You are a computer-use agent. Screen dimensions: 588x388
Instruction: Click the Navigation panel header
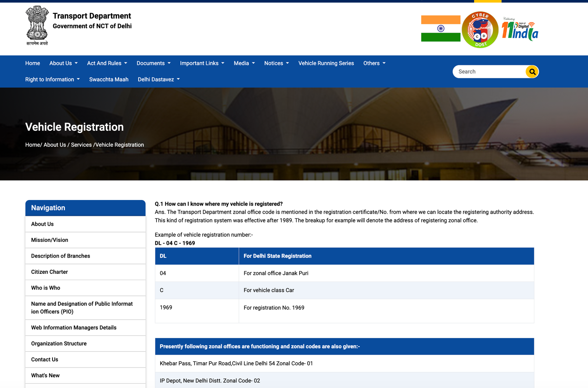pos(85,208)
